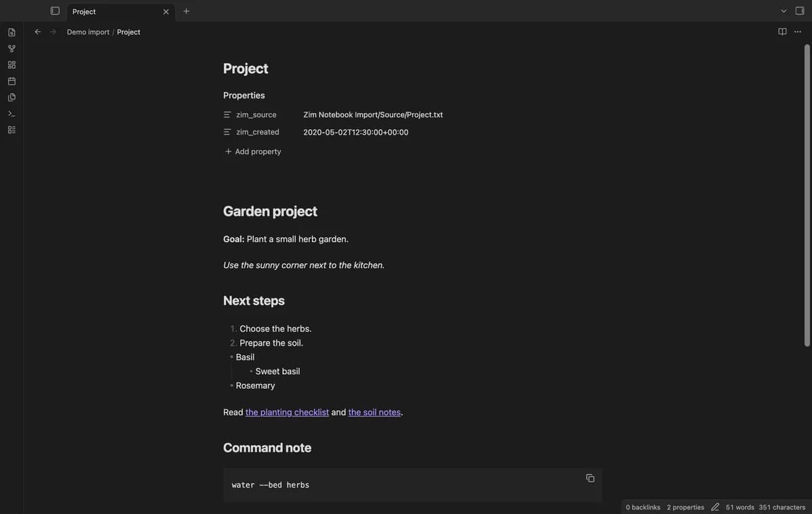Click the Command note heading
Screen dimensions: 812x514
click(267, 448)
